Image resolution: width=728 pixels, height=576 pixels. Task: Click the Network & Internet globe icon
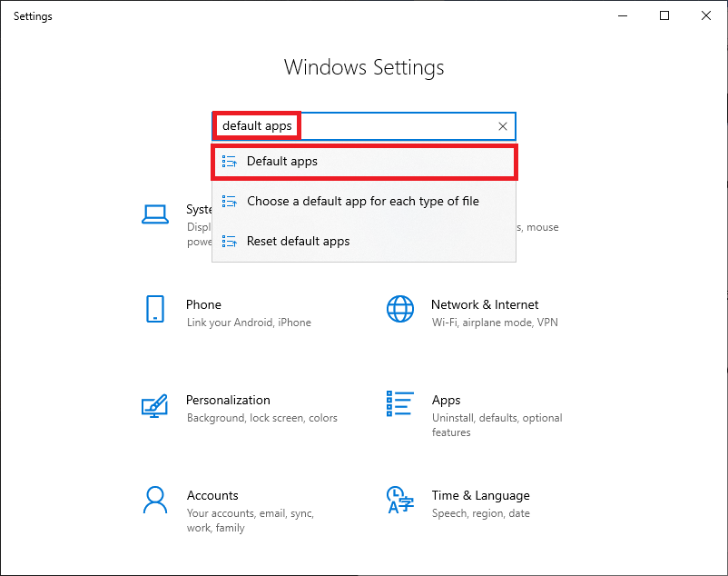(x=400, y=309)
